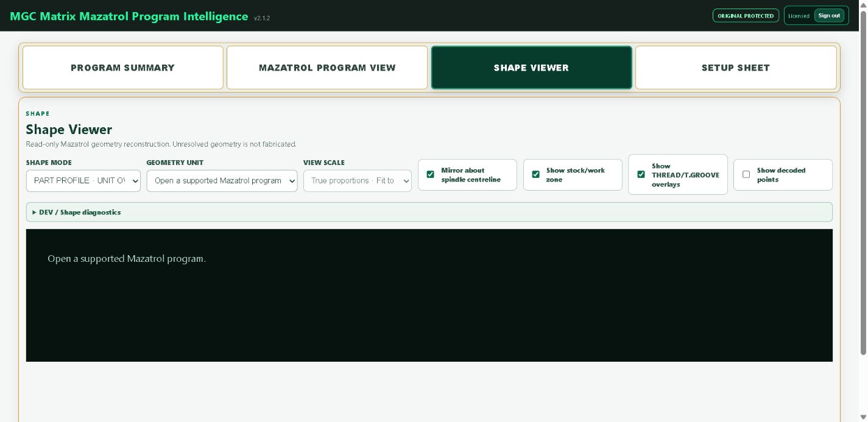The height and width of the screenshot is (422, 868).
Task: Click the Licensed status text
Action: click(799, 16)
